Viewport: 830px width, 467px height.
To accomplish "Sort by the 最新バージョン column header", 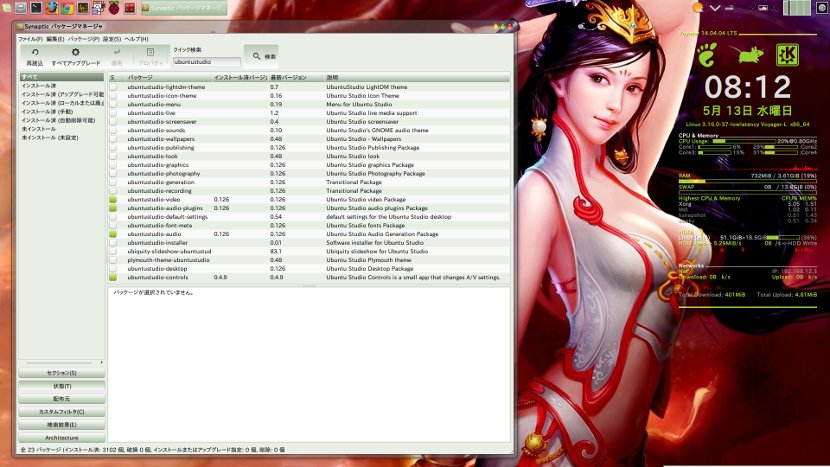I will (x=295, y=78).
